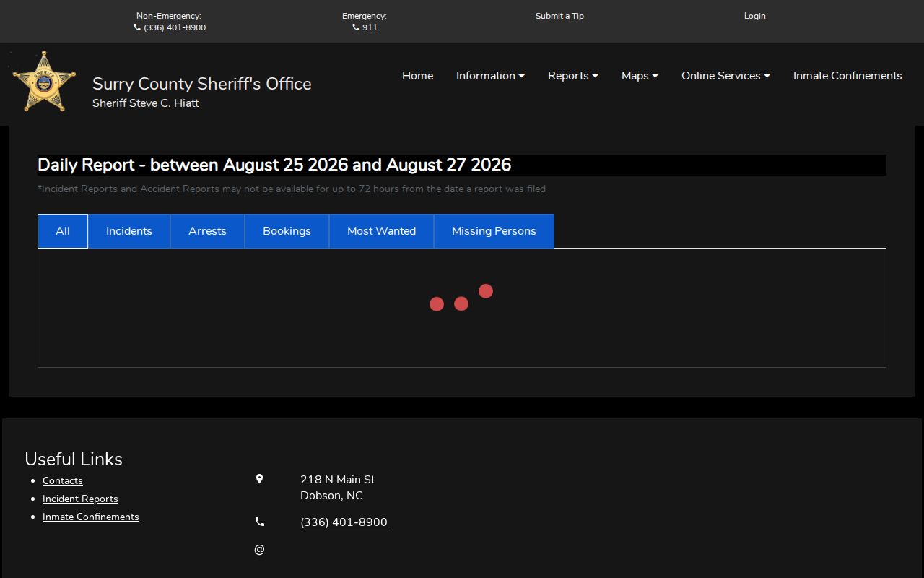Expand the Maps dropdown menu

pos(640,76)
